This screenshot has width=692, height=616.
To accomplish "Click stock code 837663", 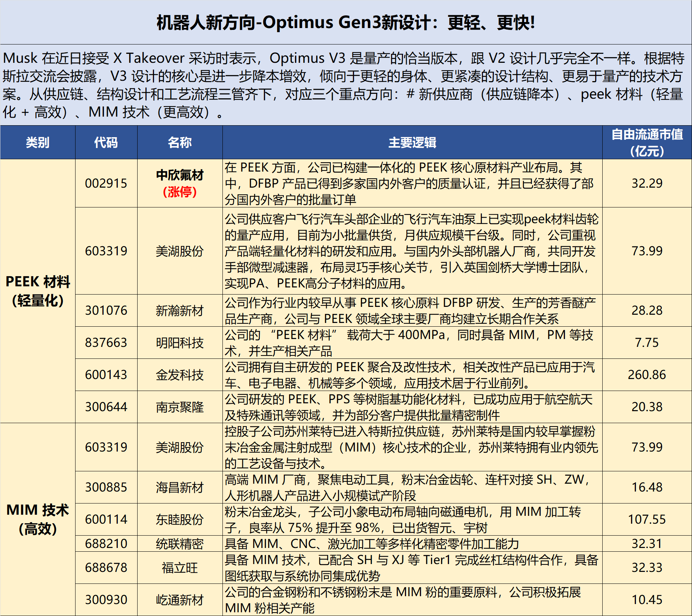I will coord(106,343).
